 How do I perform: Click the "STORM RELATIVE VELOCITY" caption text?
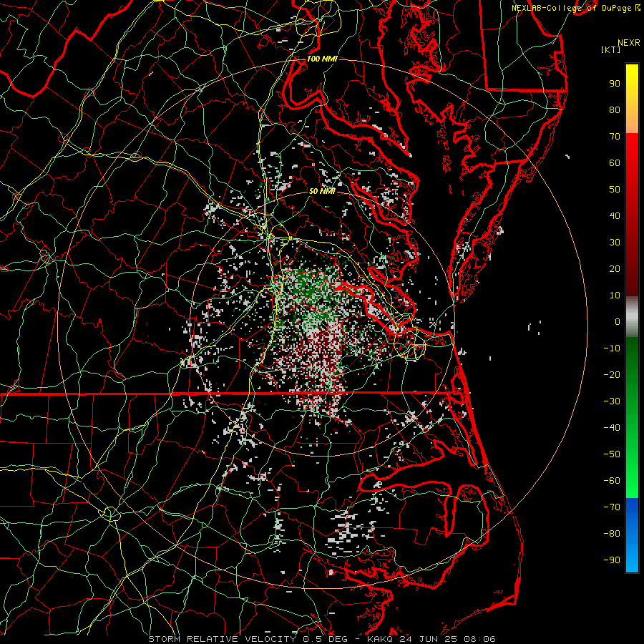tap(224, 639)
